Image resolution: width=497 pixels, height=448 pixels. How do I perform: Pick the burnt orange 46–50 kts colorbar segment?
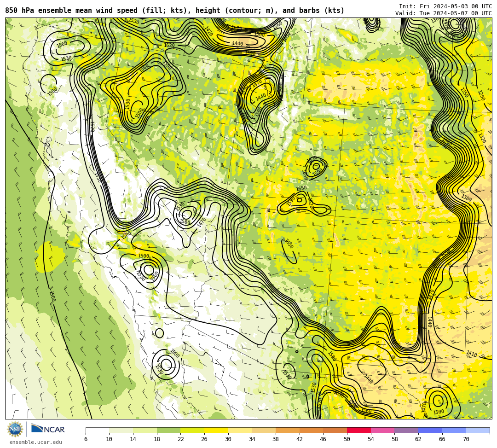[x=335, y=430]
